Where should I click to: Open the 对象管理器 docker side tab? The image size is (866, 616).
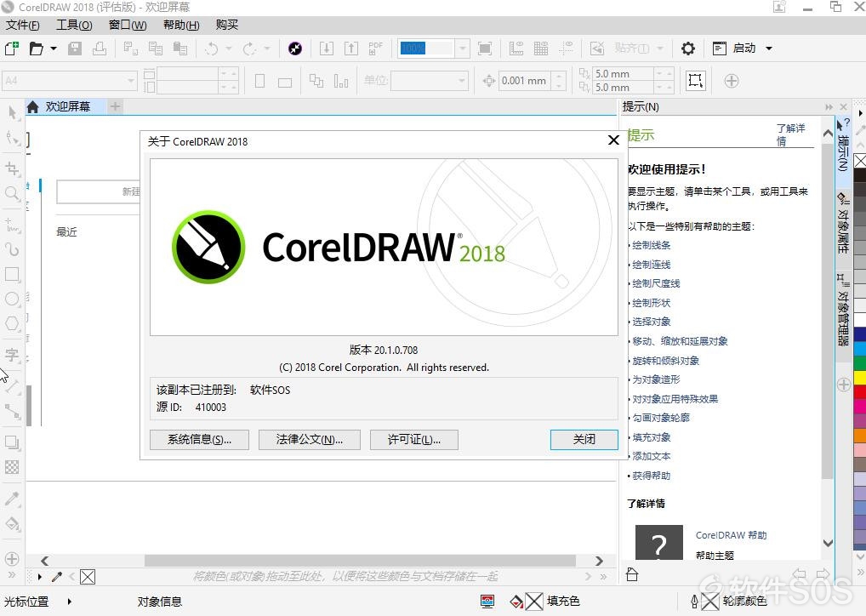843,310
